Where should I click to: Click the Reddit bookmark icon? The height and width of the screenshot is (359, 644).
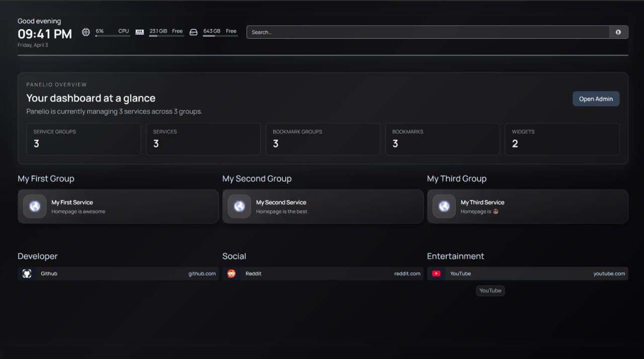[231, 273]
